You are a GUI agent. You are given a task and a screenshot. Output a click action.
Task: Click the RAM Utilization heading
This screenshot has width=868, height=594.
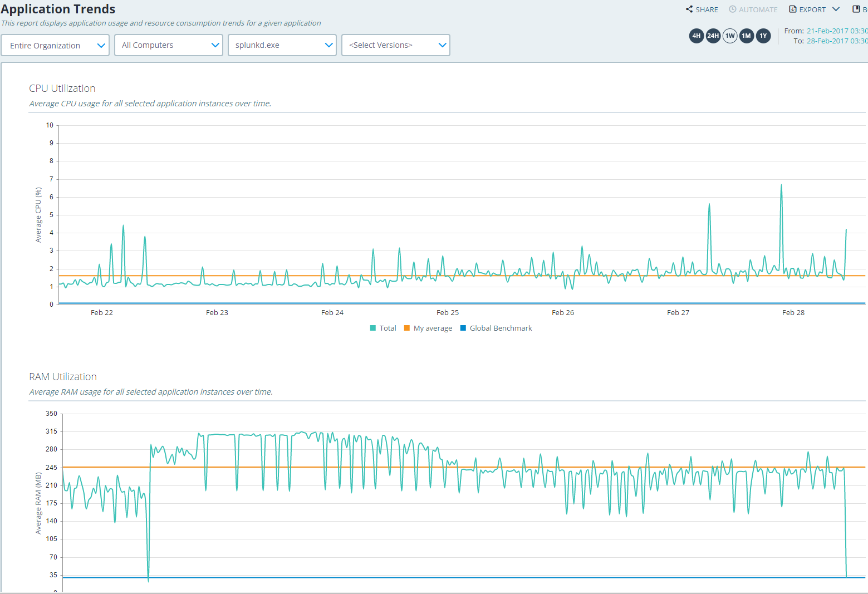pyautogui.click(x=63, y=377)
